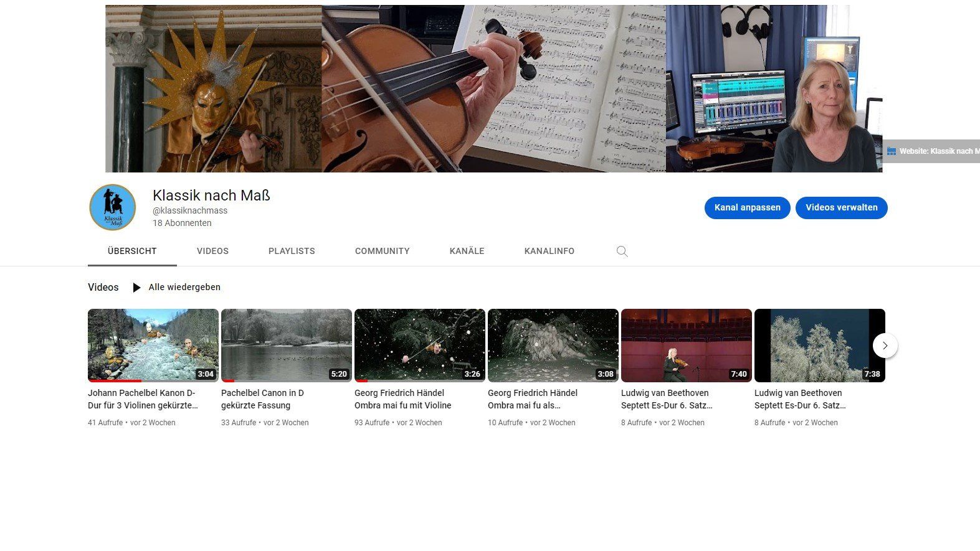This screenshot has height=551, width=980.
Task: Click the @klassiknachmass handle
Action: (190, 210)
